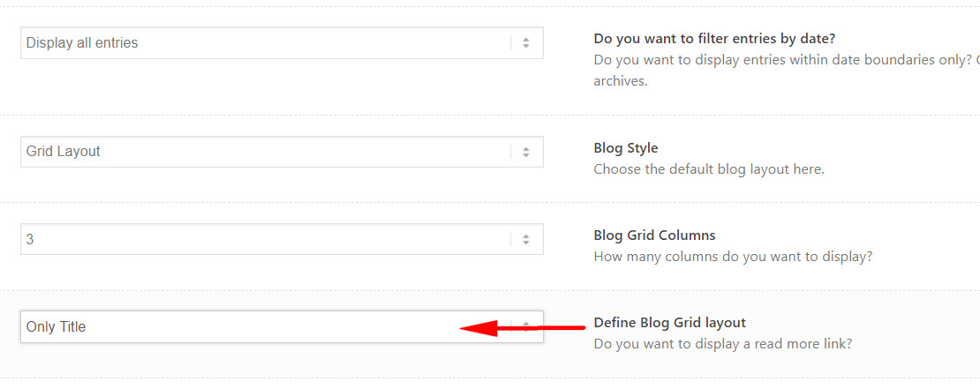
Task: Click the up-down arrows icon on Grid Layout selector
Action: pos(526,152)
